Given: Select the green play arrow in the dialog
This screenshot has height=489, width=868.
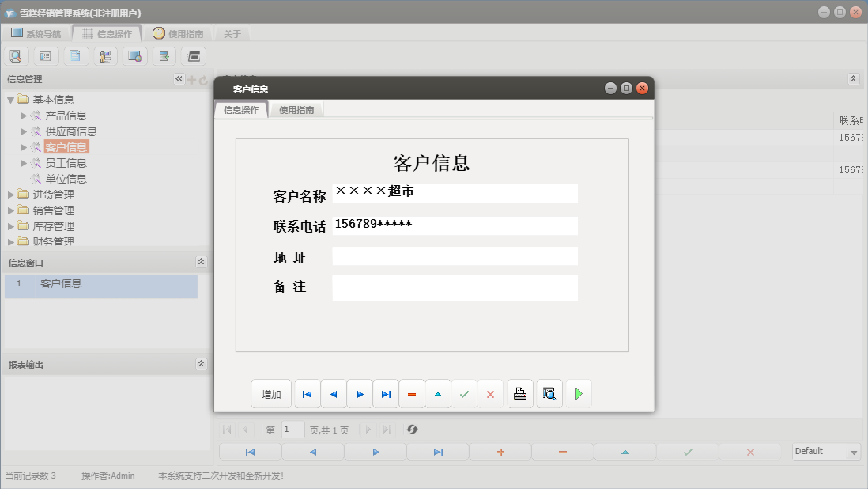Looking at the screenshot, I should [578, 393].
